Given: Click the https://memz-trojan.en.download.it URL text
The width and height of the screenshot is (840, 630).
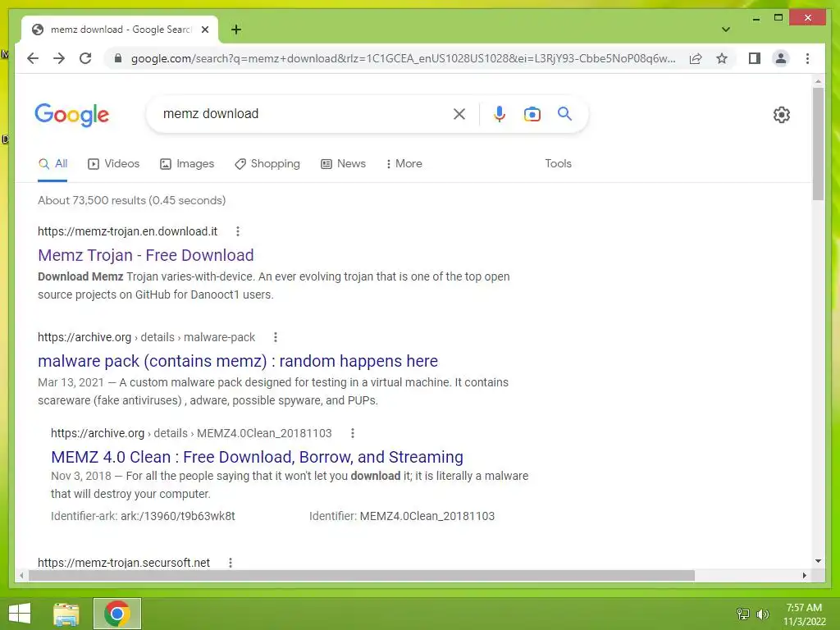Looking at the screenshot, I should pos(127,231).
